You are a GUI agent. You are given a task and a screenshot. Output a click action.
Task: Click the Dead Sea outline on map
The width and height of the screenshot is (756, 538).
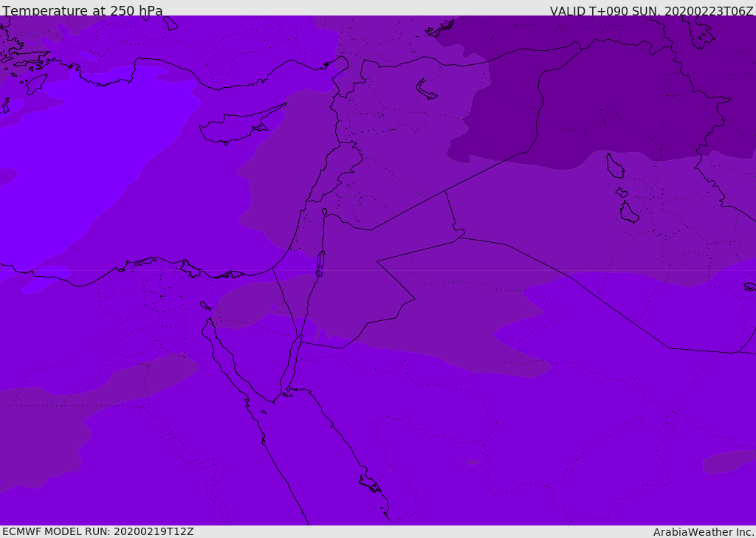(320, 263)
